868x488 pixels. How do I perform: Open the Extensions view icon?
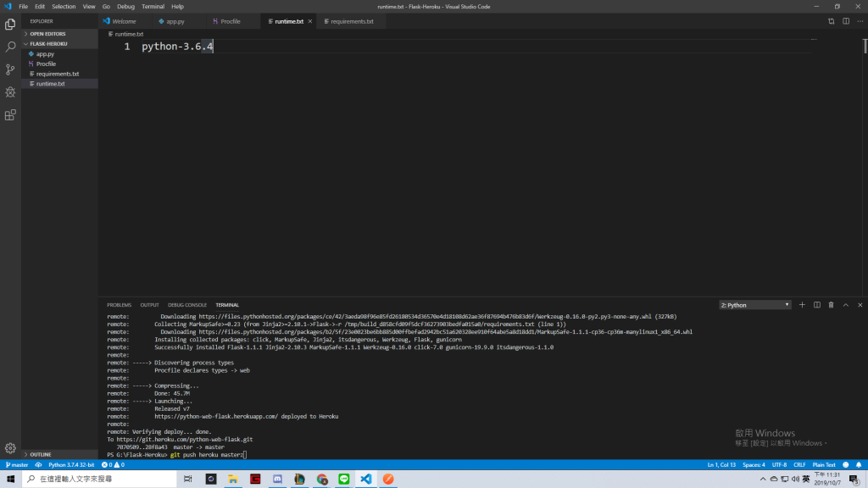10,115
